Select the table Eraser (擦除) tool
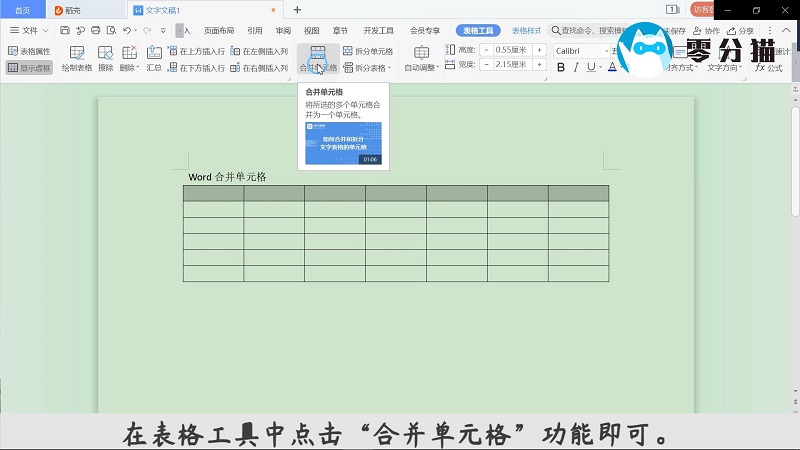Image resolution: width=800 pixels, height=450 pixels. [105, 57]
